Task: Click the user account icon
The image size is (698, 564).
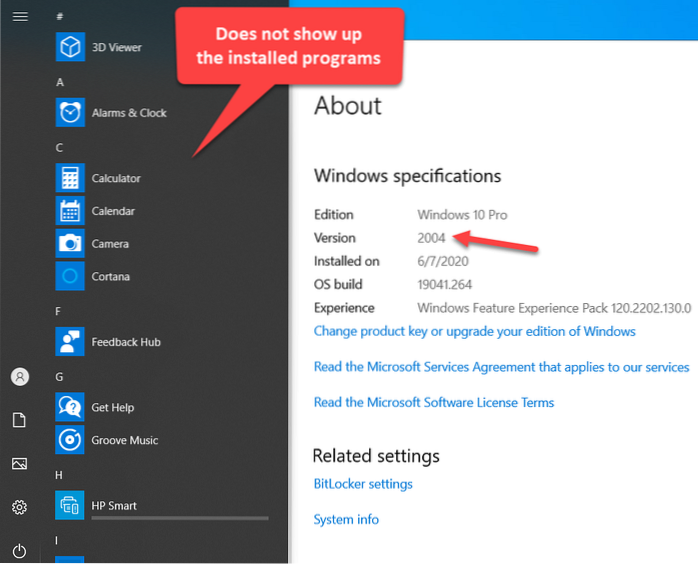Action: click(19, 377)
